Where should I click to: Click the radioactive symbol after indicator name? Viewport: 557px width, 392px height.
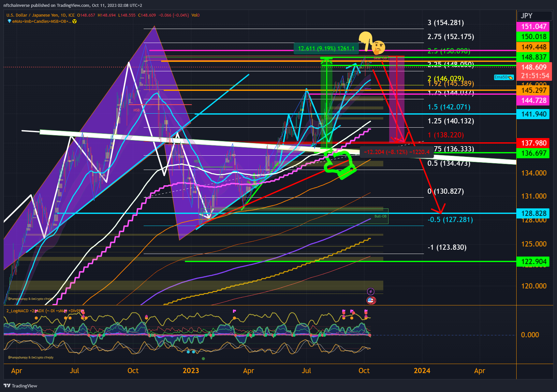click(x=74, y=21)
